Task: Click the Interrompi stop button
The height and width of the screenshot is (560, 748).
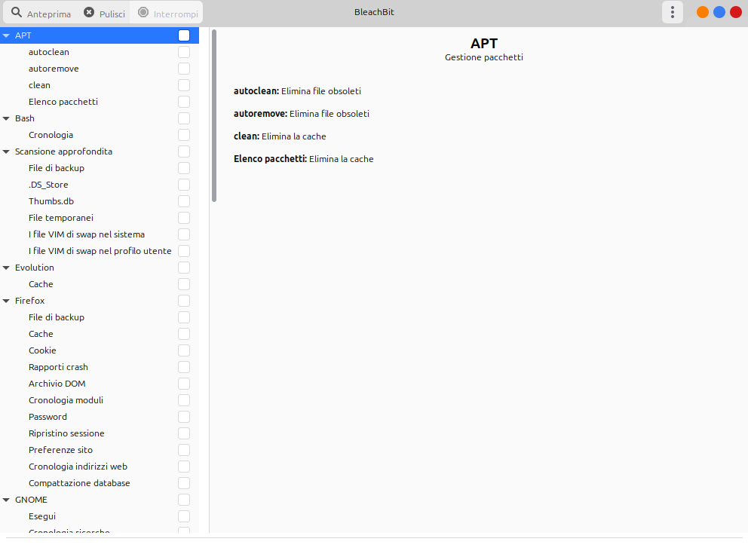Action: click(x=167, y=13)
